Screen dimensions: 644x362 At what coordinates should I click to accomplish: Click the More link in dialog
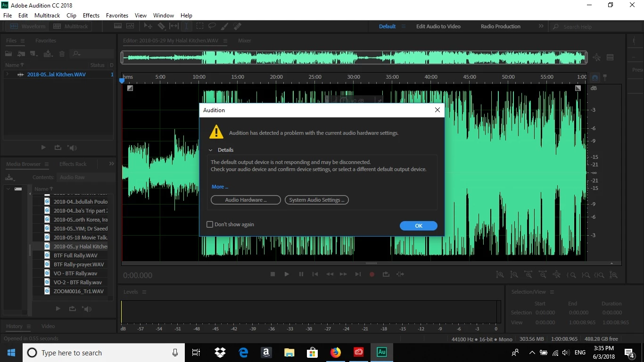(x=220, y=187)
